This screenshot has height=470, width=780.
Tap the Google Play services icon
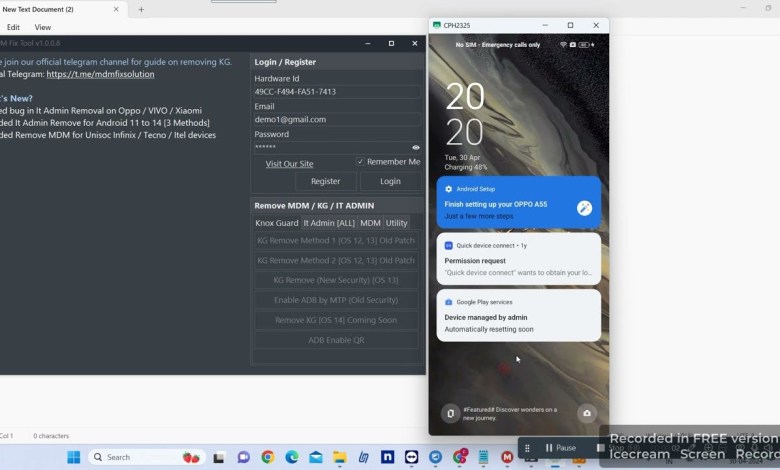click(448, 302)
